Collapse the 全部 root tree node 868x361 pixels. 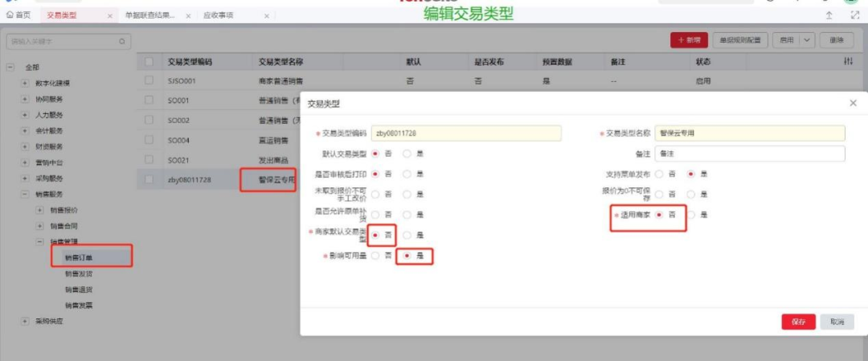coord(10,67)
